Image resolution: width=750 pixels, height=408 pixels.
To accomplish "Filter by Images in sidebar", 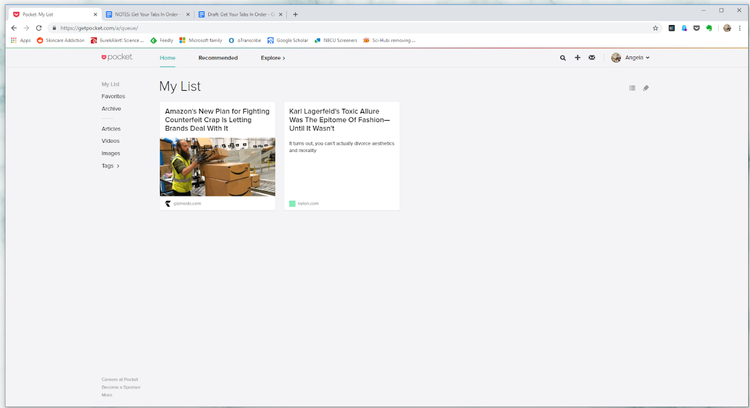I will pyautogui.click(x=110, y=154).
